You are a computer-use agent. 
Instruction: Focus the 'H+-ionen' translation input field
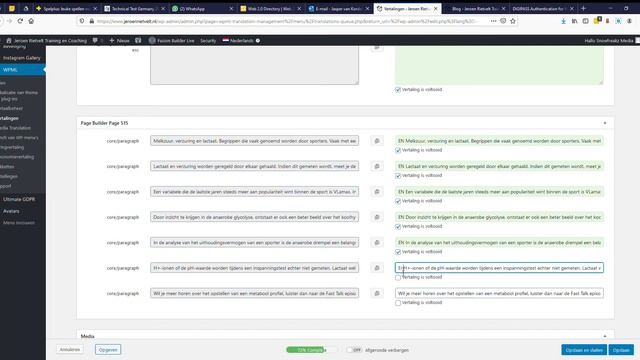499,268
